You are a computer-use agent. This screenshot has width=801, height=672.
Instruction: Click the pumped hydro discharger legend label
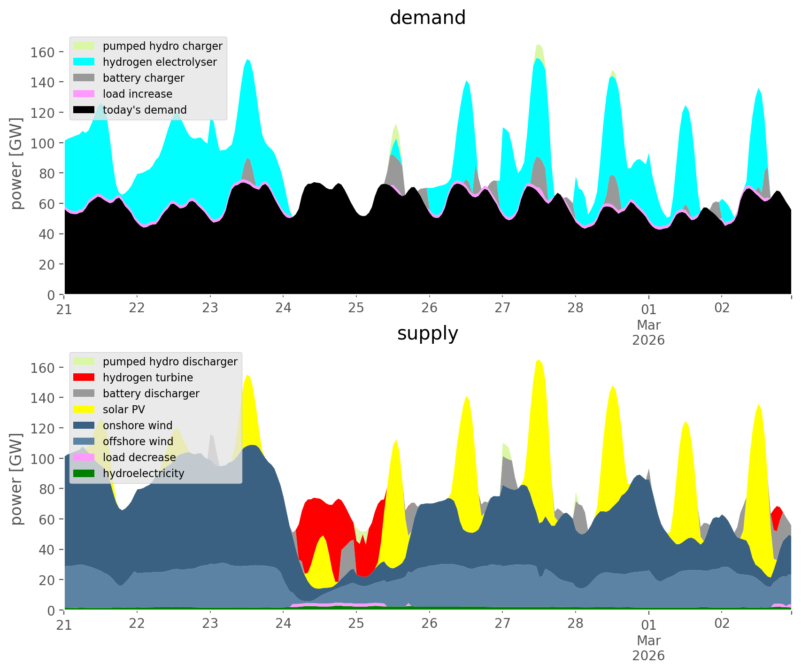click(170, 362)
